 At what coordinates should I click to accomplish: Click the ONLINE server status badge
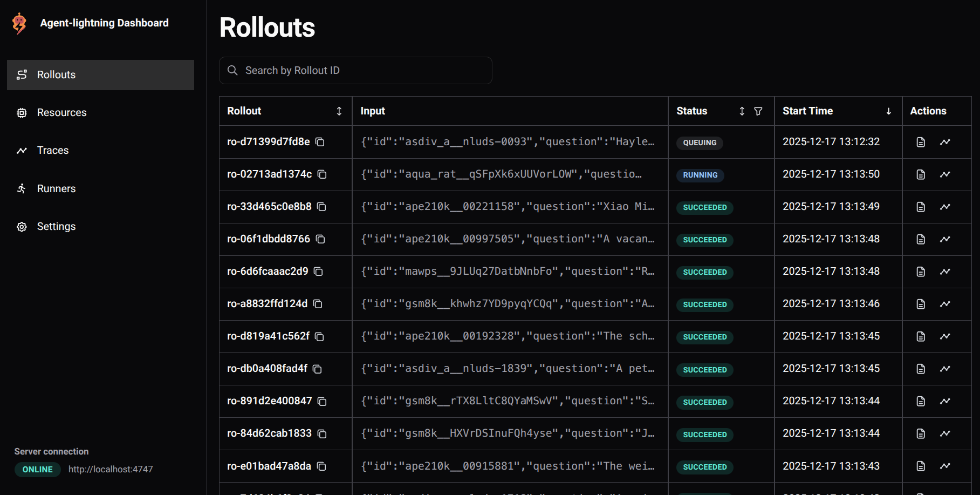coord(37,470)
